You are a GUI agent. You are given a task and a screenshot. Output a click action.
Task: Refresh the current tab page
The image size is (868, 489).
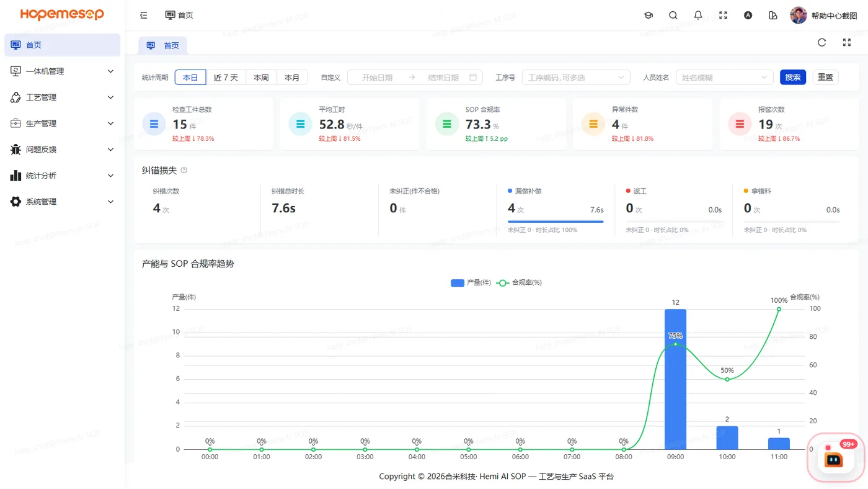tap(822, 42)
